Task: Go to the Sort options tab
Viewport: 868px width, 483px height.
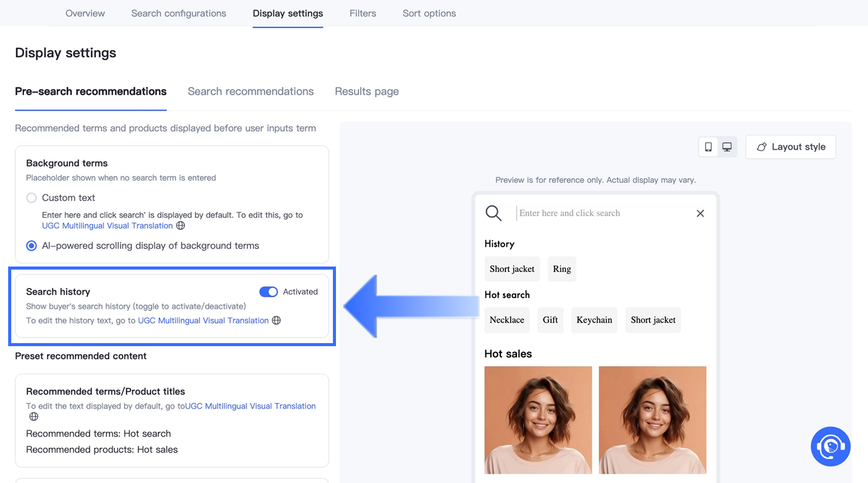Action: pos(429,13)
